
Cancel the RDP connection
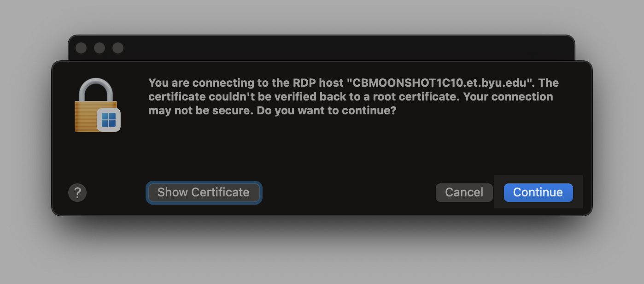464,192
